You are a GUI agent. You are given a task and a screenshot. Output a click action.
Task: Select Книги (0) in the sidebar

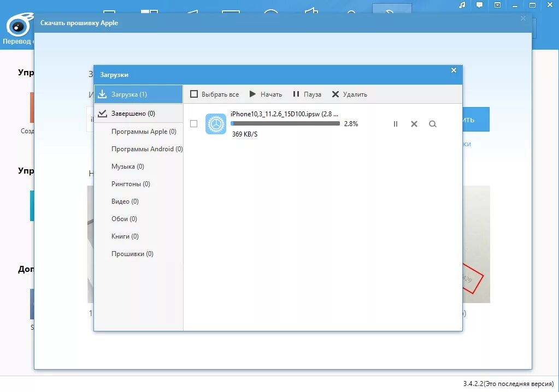point(125,236)
